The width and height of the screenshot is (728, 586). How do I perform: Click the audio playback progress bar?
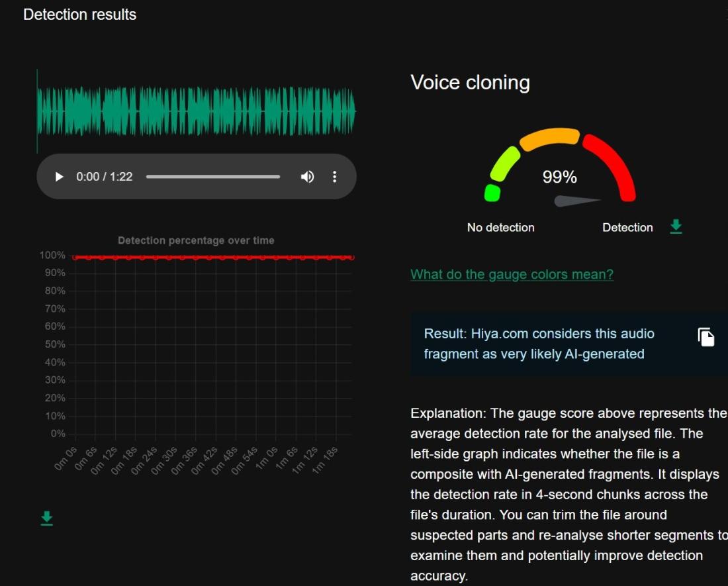coord(213,177)
